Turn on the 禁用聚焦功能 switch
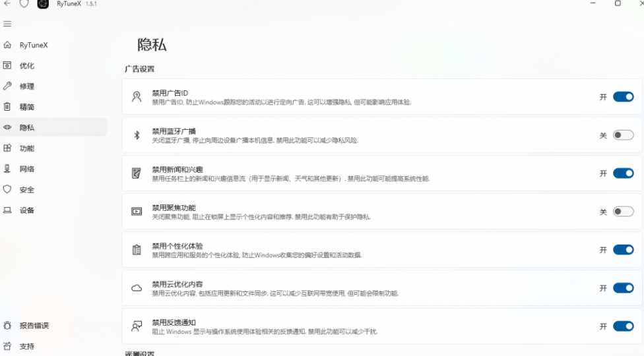The height and width of the screenshot is (356, 644). (623, 212)
